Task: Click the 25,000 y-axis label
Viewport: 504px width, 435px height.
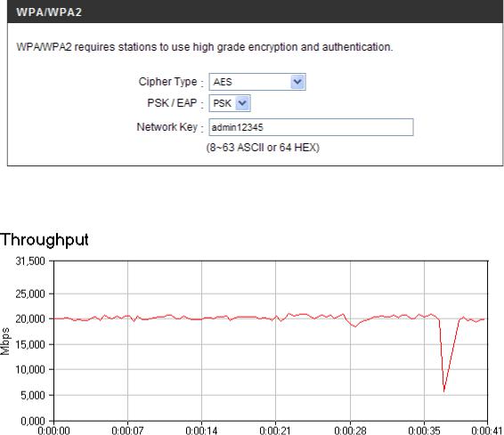Action: click(x=30, y=294)
